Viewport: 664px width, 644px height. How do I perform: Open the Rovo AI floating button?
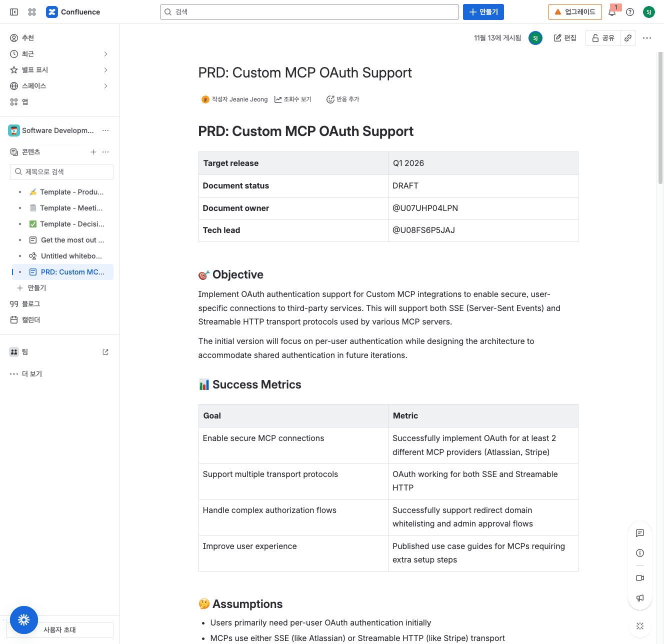pos(23,620)
